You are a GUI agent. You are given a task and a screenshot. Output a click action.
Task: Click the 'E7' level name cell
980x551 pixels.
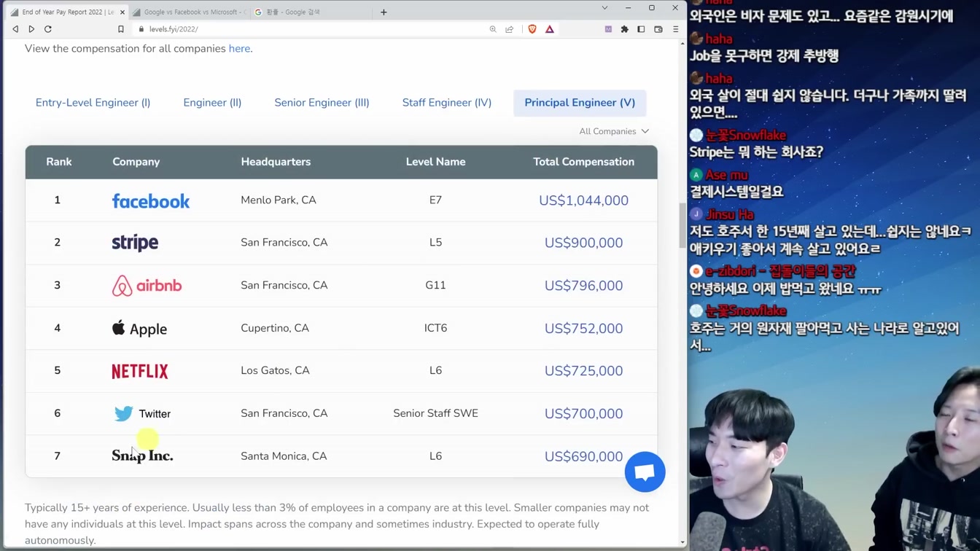click(436, 200)
